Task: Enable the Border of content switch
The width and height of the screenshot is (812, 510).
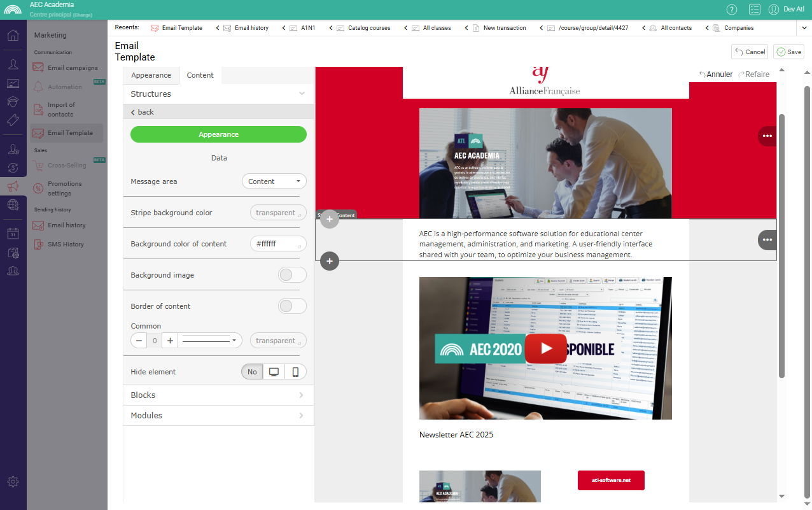Action: (292, 306)
